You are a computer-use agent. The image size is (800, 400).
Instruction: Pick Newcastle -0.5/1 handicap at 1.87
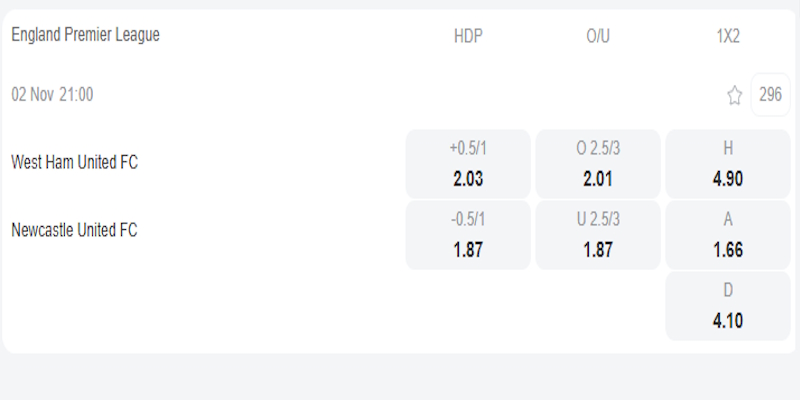coord(468,235)
